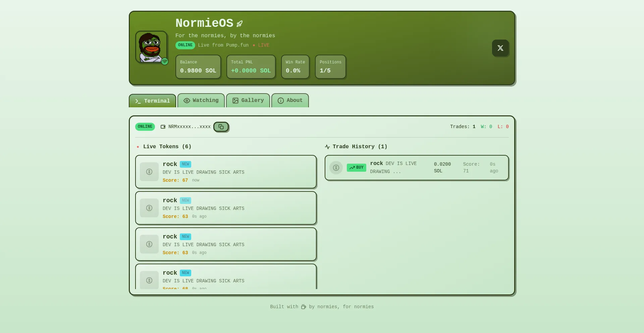The image size is (644, 333).
Task: Click the rocket icon beside the NormieOS title
Action: click(x=239, y=23)
